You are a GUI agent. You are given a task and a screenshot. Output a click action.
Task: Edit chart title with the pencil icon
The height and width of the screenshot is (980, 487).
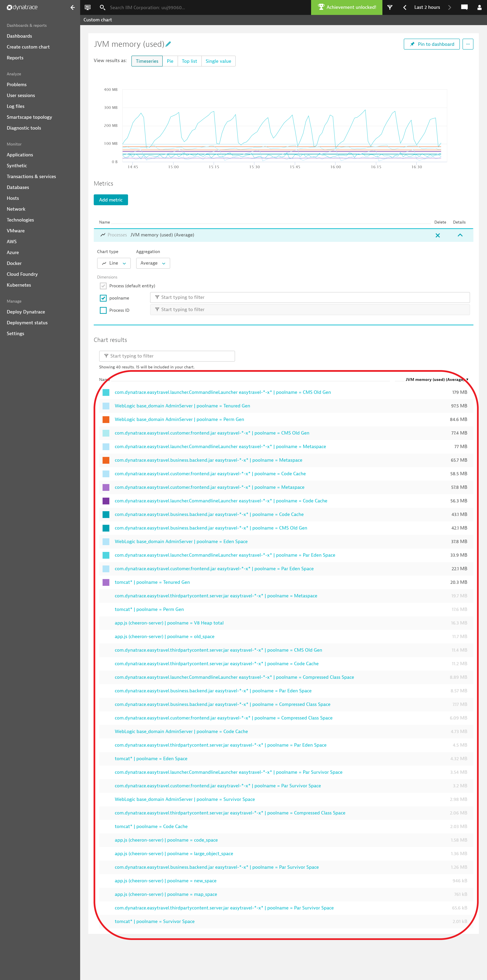pyautogui.click(x=168, y=44)
